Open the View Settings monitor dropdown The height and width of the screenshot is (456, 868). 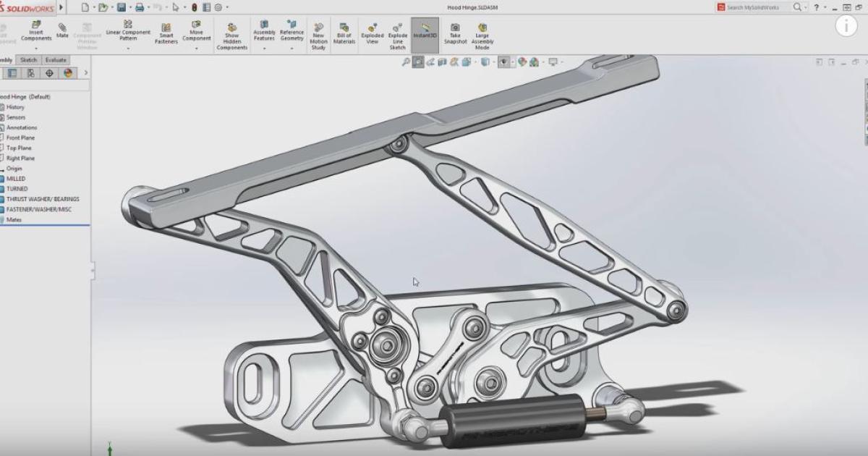[554, 62]
